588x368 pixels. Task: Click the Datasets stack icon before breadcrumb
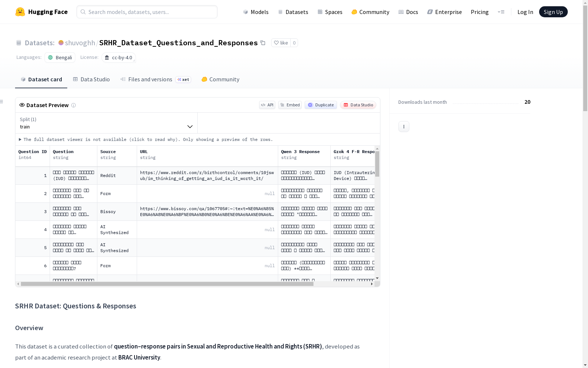19,43
